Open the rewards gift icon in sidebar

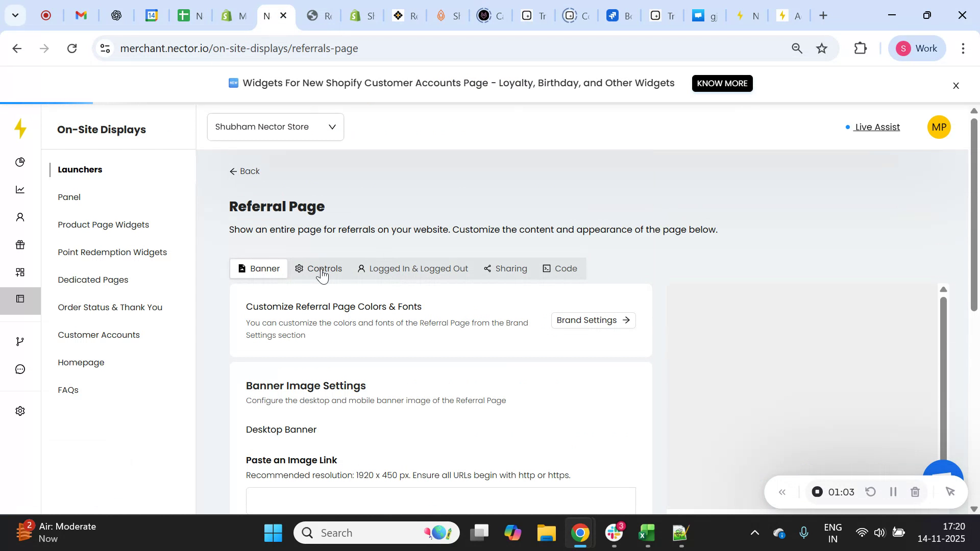click(x=20, y=244)
